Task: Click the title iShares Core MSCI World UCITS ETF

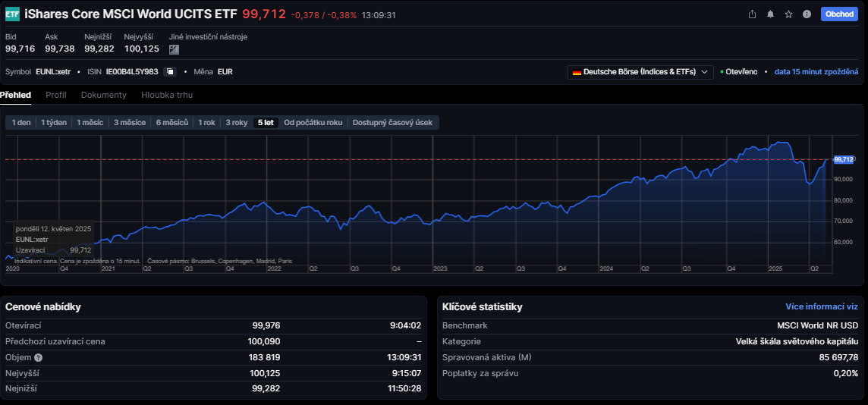Action: point(131,14)
